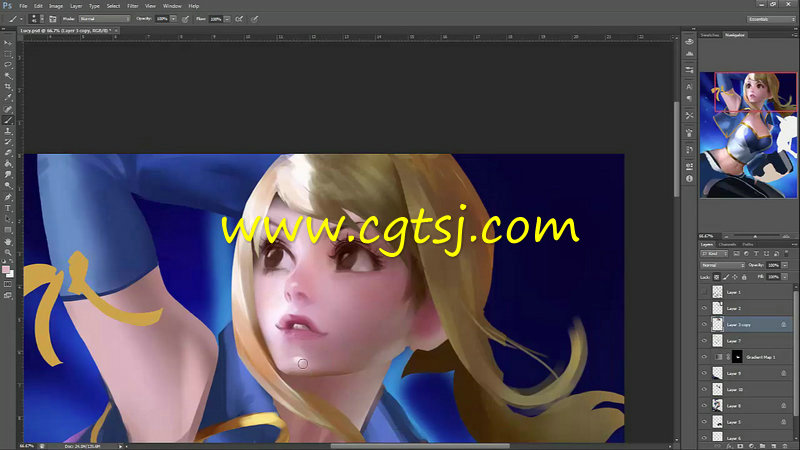Enable airbrush build-up option
This screenshot has width=800, height=450.
239,19
